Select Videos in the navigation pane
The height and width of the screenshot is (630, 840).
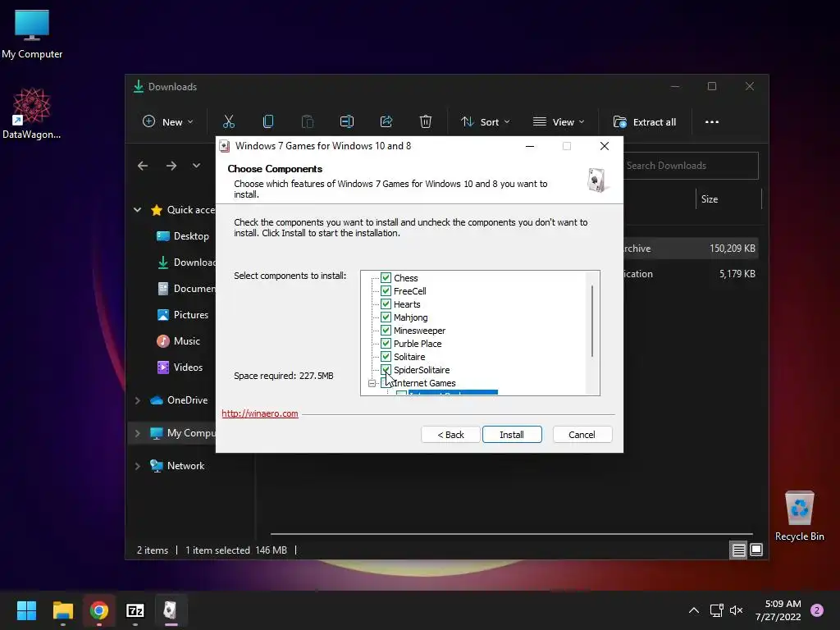click(180, 367)
